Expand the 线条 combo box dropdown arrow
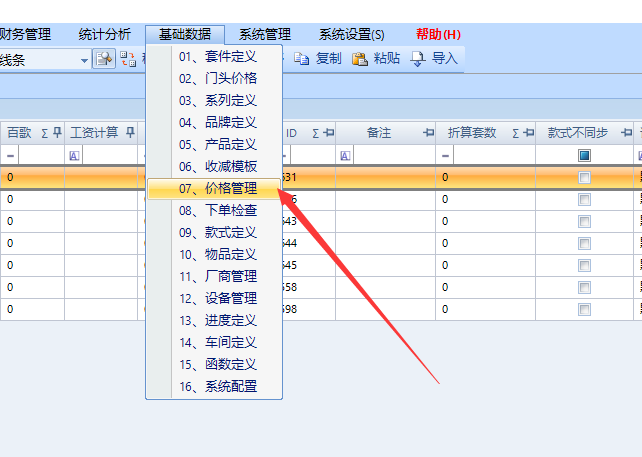 pyautogui.click(x=84, y=59)
